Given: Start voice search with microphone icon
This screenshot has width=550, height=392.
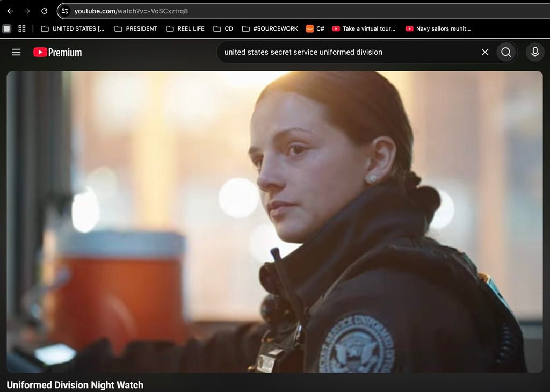Looking at the screenshot, I should coord(535,52).
